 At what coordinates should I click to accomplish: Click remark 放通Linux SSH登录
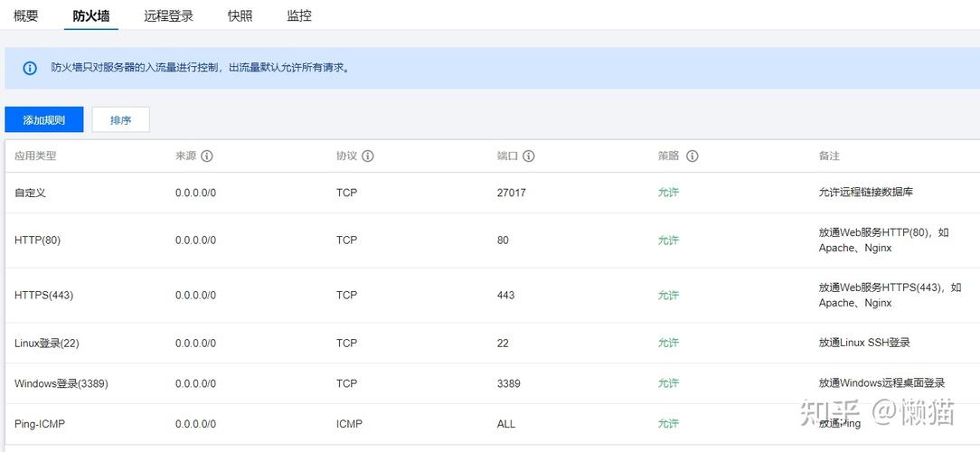(864, 344)
